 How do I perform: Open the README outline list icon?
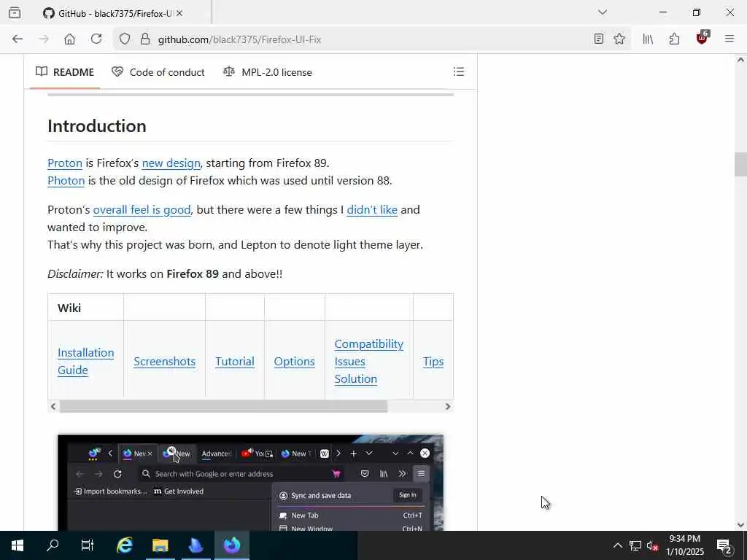point(459,72)
